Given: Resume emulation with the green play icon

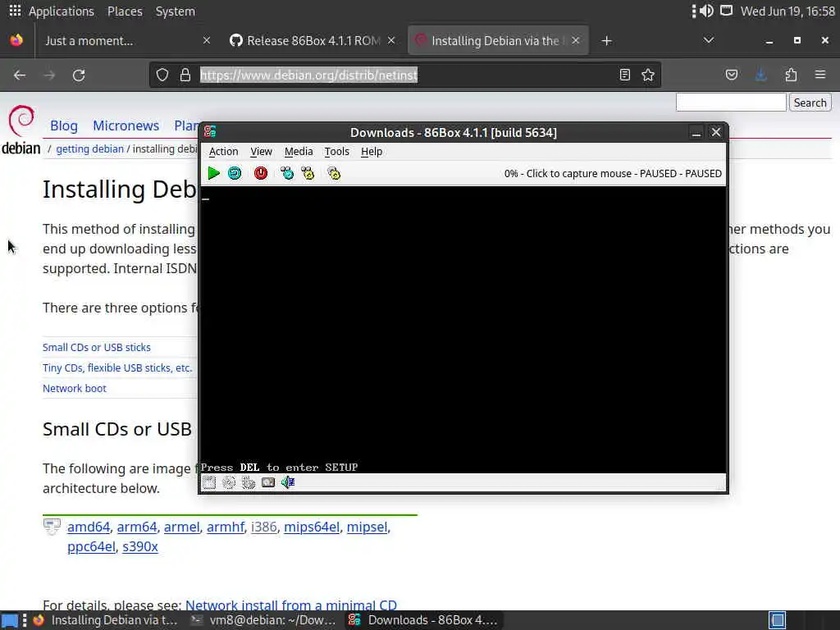Looking at the screenshot, I should coord(214,173).
